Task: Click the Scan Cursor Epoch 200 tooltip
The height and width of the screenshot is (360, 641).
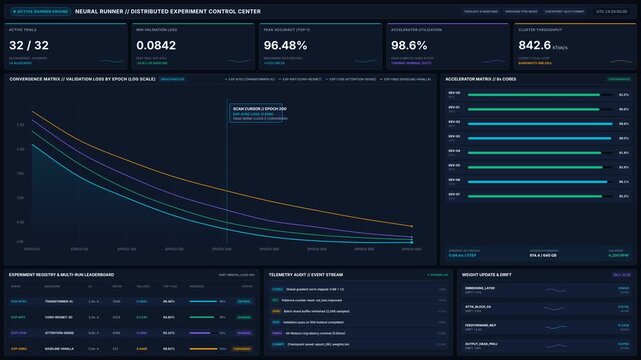Action: click(256, 113)
